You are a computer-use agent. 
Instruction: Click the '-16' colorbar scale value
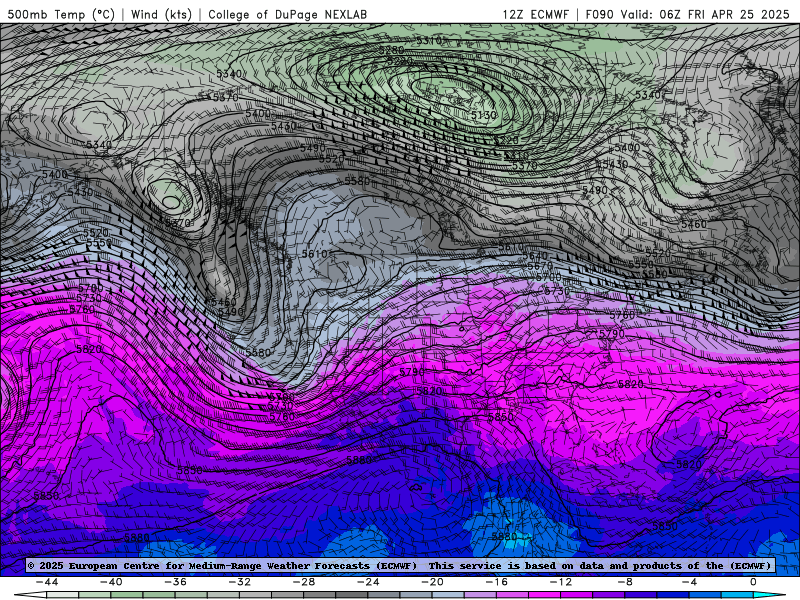point(497,582)
